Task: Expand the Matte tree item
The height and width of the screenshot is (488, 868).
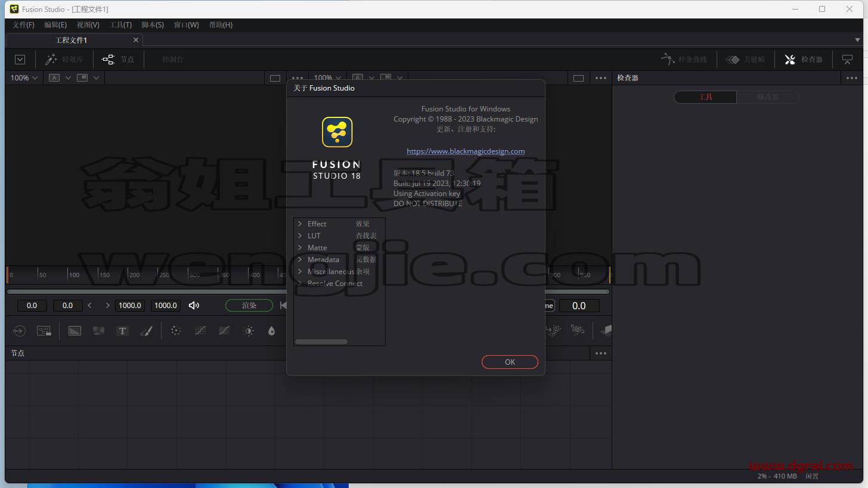Action: (299, 248)
